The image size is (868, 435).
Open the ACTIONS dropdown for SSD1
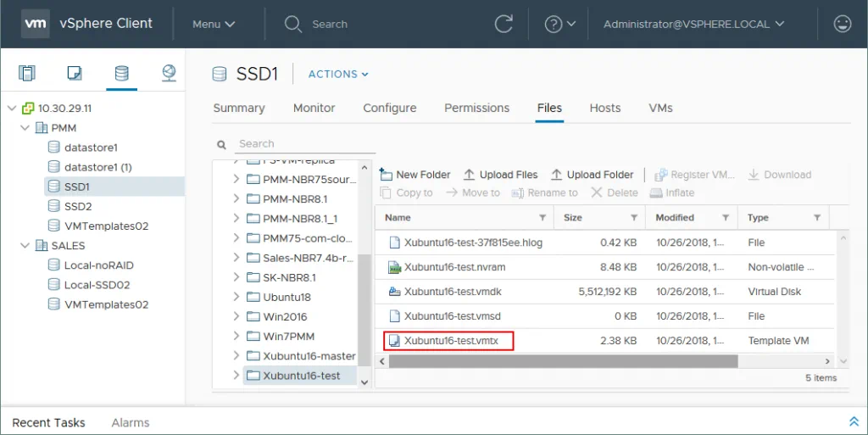338,74
